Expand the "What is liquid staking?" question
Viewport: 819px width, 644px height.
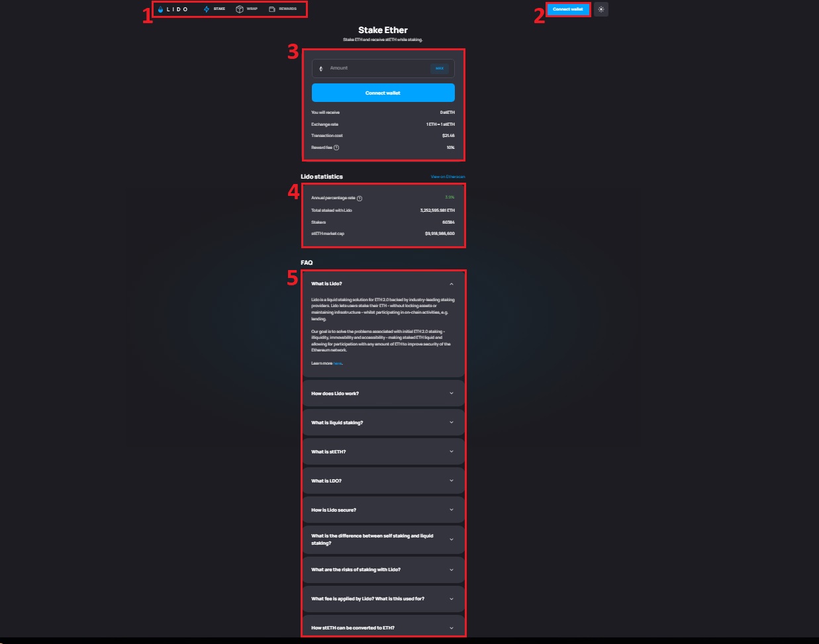tap(383, 422)
